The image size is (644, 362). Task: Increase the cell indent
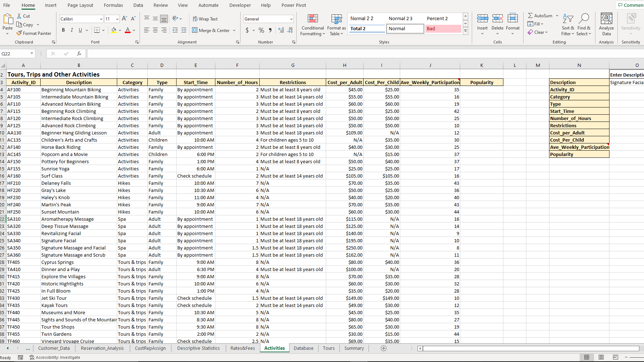click(x=184, y=30)
